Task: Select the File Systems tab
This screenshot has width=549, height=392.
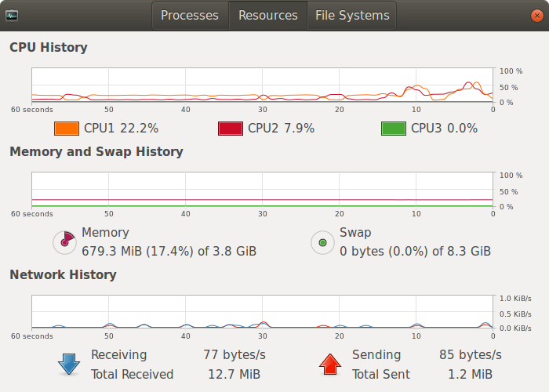Action: point(352,16)
